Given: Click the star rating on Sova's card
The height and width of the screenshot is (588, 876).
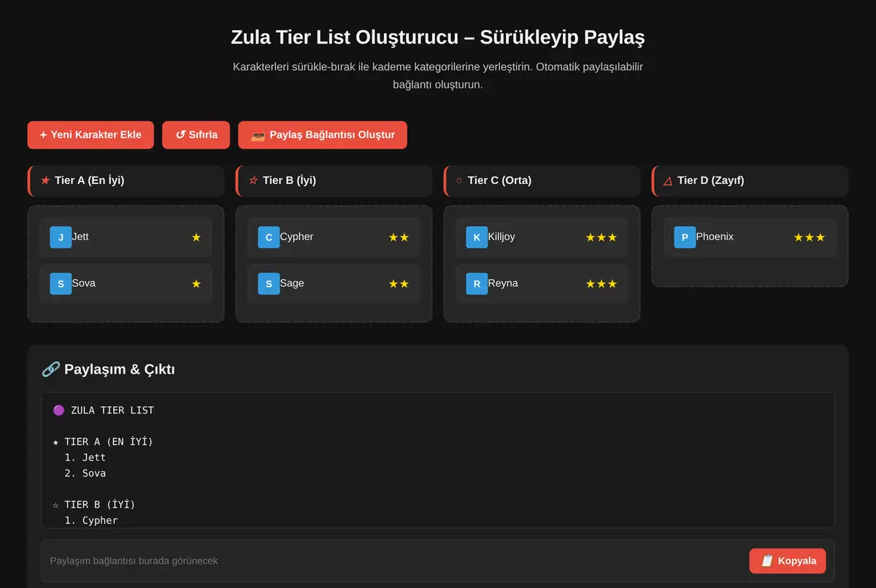Looking at the screenshot, I should [x=196, y=284].
